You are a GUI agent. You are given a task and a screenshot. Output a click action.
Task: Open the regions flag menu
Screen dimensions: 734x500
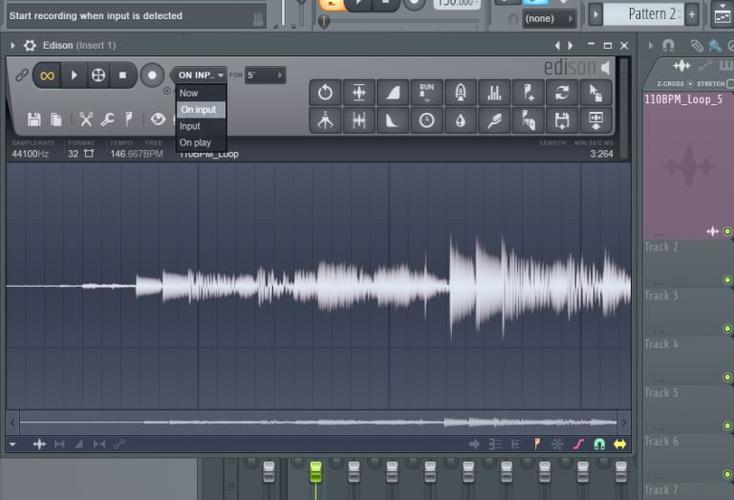point(129,119)
